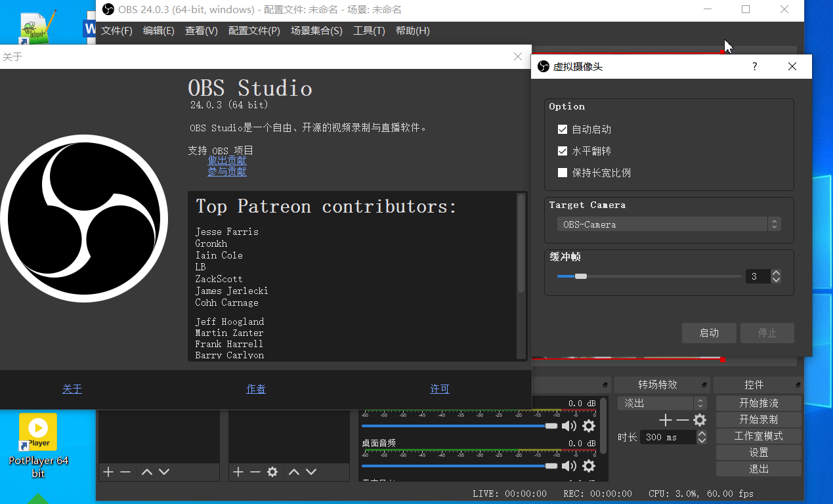This screenshot has width=833, height=504.
Task: Click the 缓冲帧 number field showing 3
Action: click(758, 276)
